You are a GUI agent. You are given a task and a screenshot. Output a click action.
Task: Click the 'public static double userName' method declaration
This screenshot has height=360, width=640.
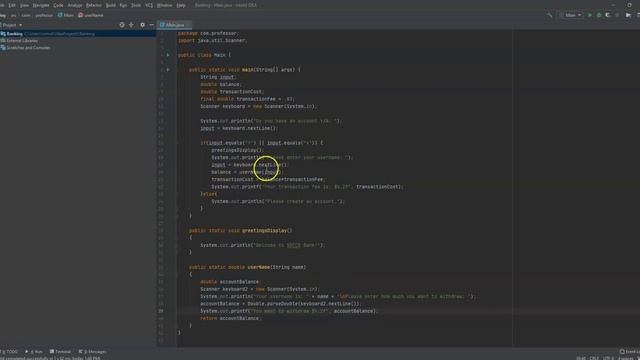coord(247,267)
